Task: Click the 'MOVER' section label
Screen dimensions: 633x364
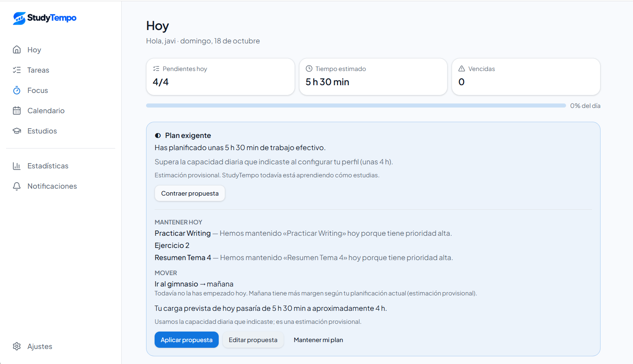Action: [x=166, y=273]
